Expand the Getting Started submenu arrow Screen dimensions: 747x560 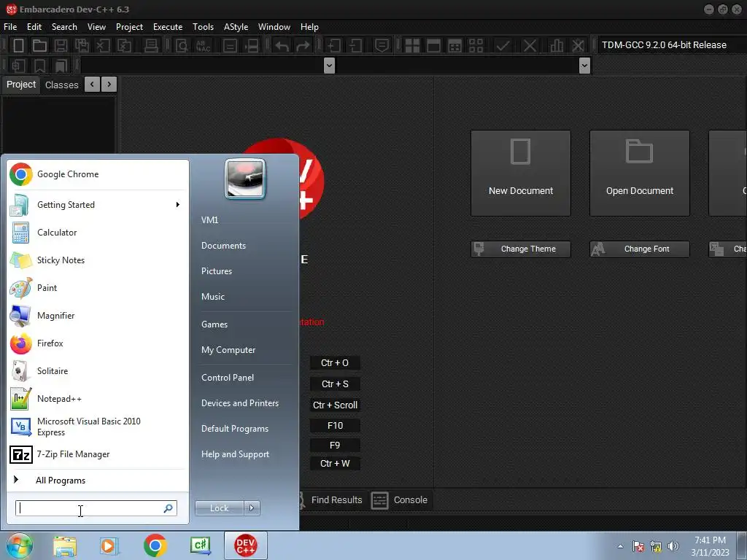(x=178, y=205)
